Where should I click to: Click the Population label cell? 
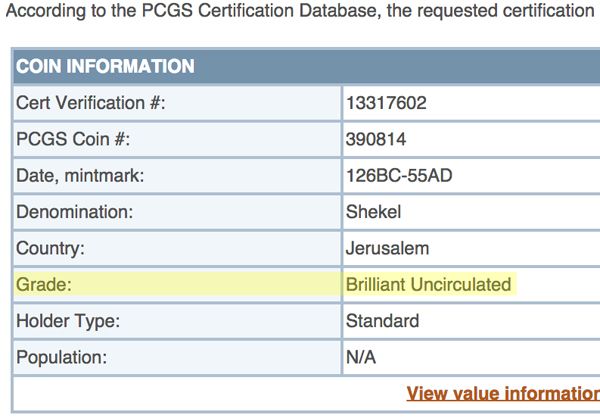click(177, 357)
